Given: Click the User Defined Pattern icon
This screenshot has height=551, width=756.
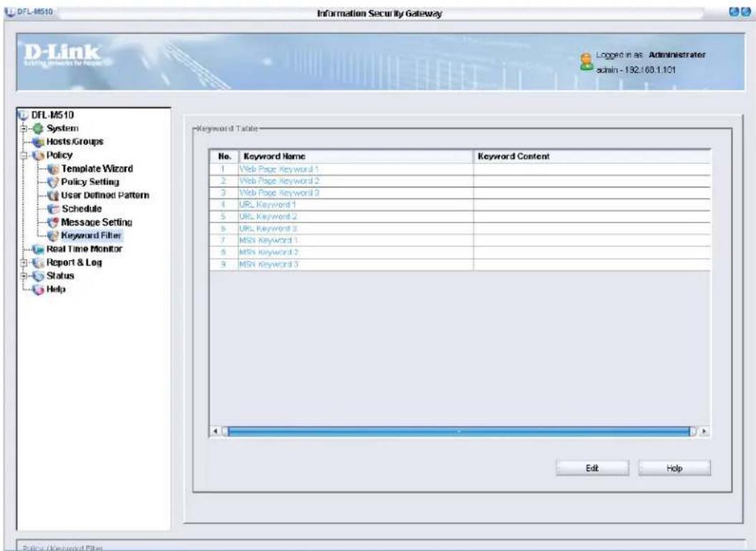Looking at the screenshot, I should [x=53, y=195].
